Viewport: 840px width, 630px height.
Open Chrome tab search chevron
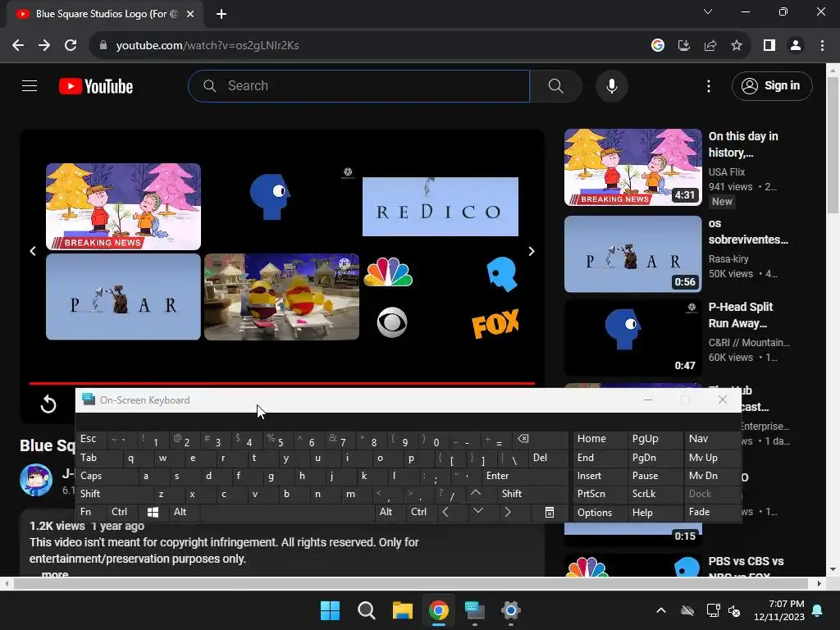click(x=708, y=11)
